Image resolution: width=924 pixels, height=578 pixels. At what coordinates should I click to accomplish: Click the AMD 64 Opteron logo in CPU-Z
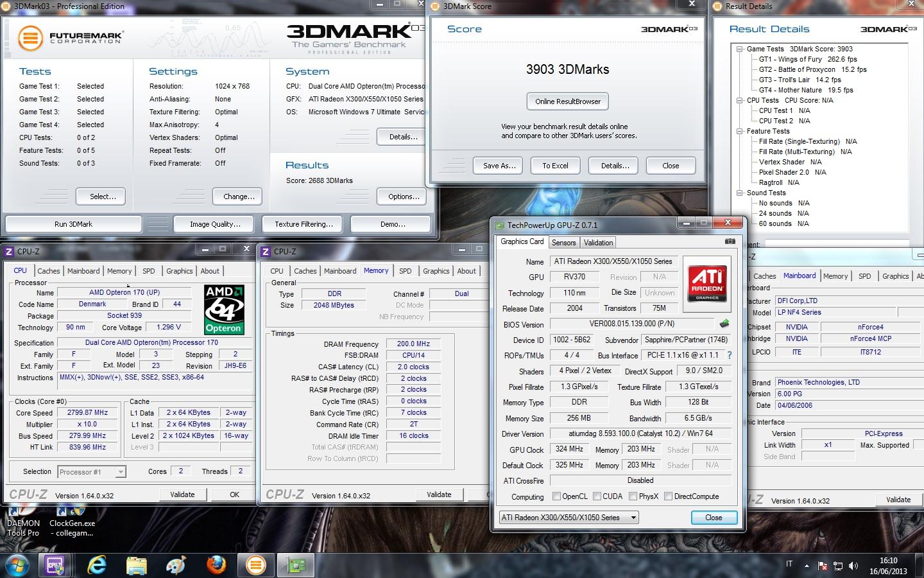point(223,310)
